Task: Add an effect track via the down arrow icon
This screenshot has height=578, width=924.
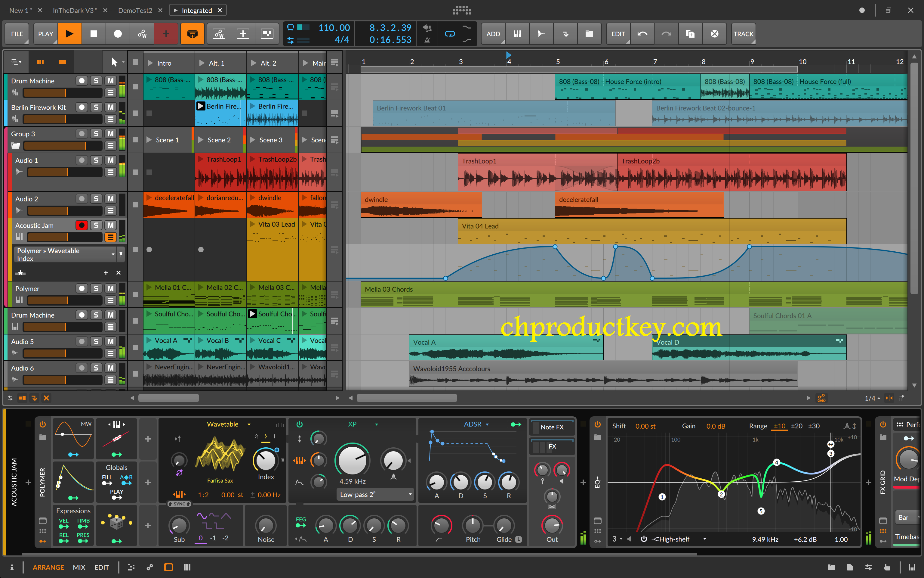Action: pyautogui.click(x=565, y=34)
